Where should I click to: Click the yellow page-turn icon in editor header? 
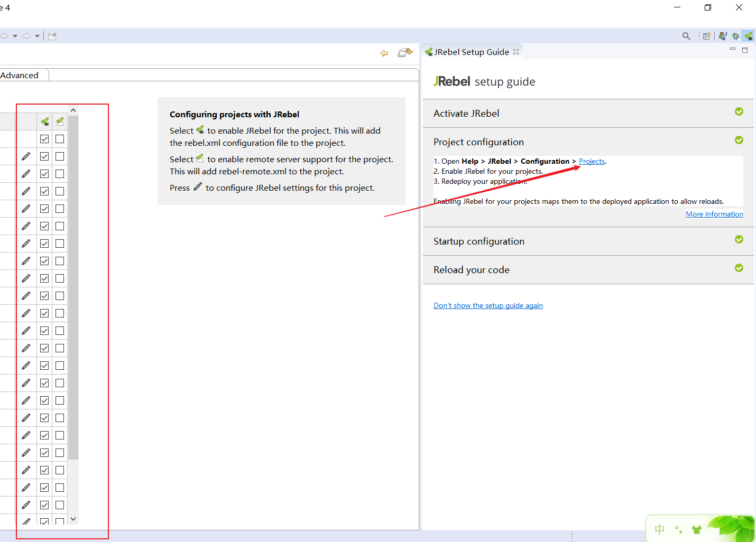coord(405,52)
